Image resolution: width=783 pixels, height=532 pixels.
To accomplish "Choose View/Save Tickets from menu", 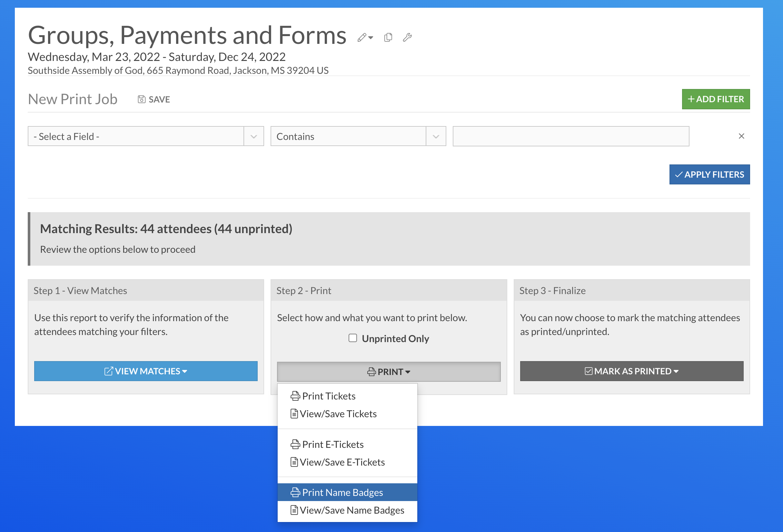I will coord(338,414).
